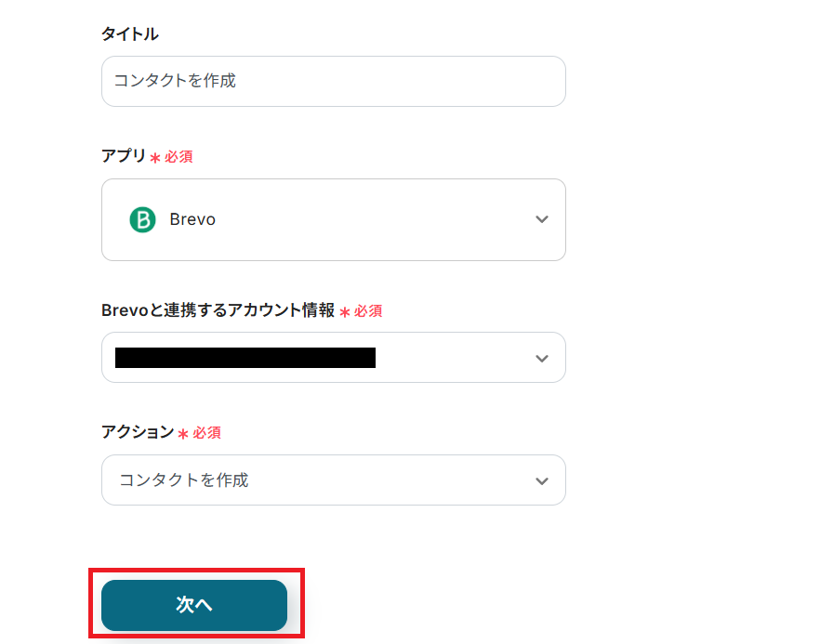Open the アクション dropdown

pos(333,480)
